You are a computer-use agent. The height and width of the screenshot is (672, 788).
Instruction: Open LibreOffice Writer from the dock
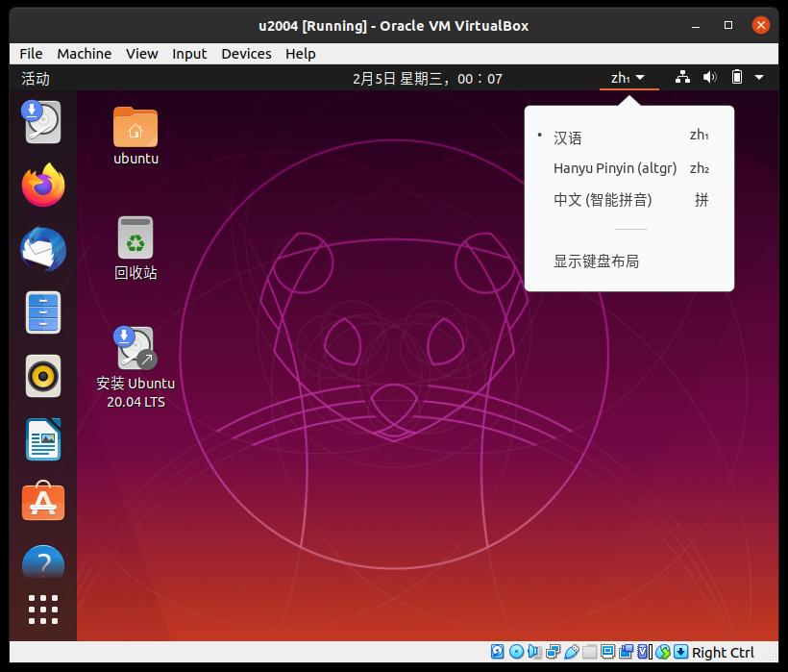(43, 439)
